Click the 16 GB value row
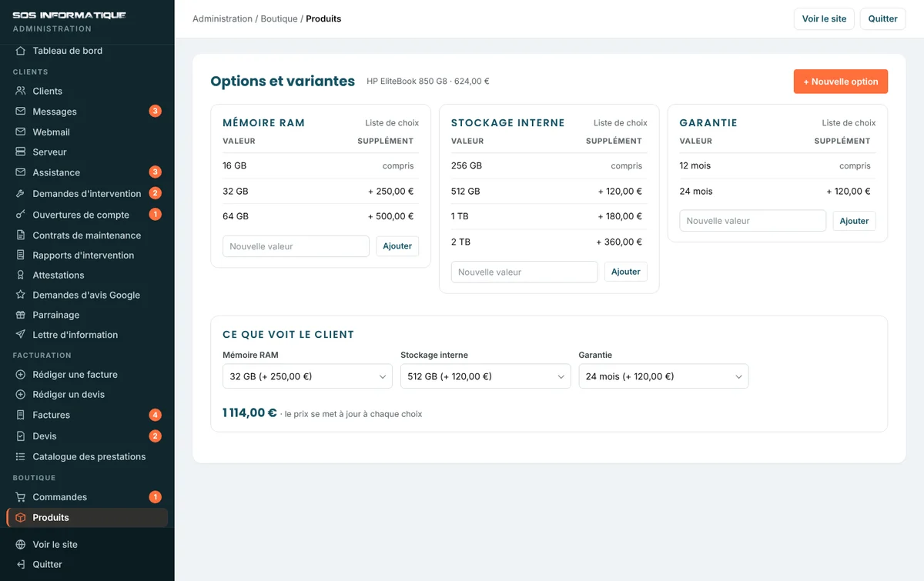The width and height of the screenshot is (924, 581). (x=320, y=165)
